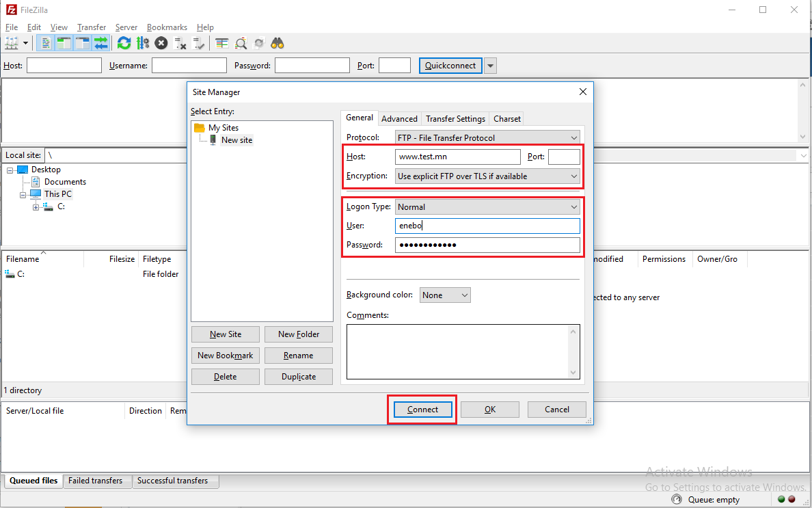Viewport: 812px width, 508px height.
Task: Click the quickconnect Username field
Action: click(x=189, y=65)
